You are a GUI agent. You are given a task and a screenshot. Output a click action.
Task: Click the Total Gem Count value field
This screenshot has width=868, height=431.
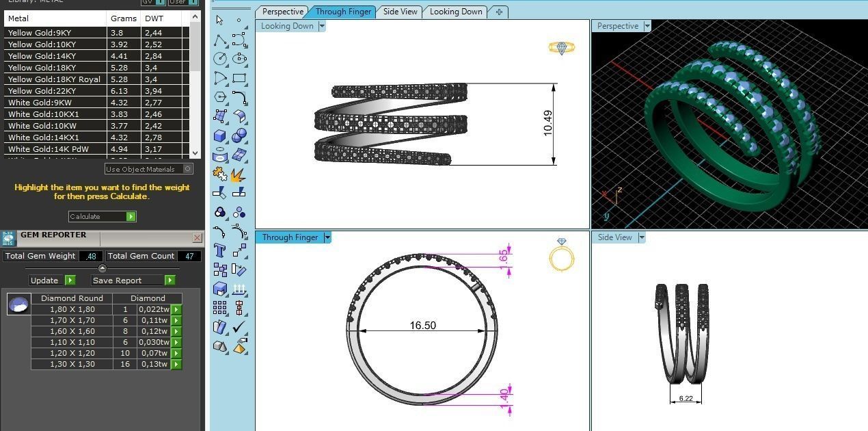coord(189,256)
